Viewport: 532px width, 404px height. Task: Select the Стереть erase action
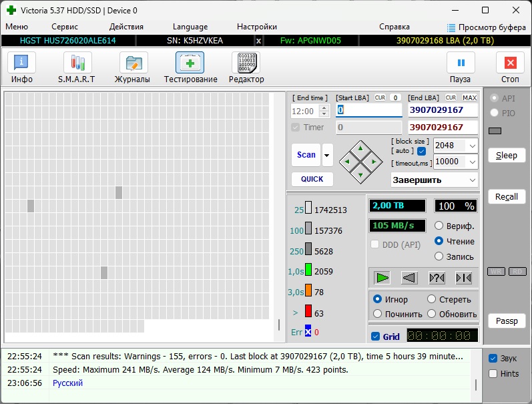coord(431,299)
